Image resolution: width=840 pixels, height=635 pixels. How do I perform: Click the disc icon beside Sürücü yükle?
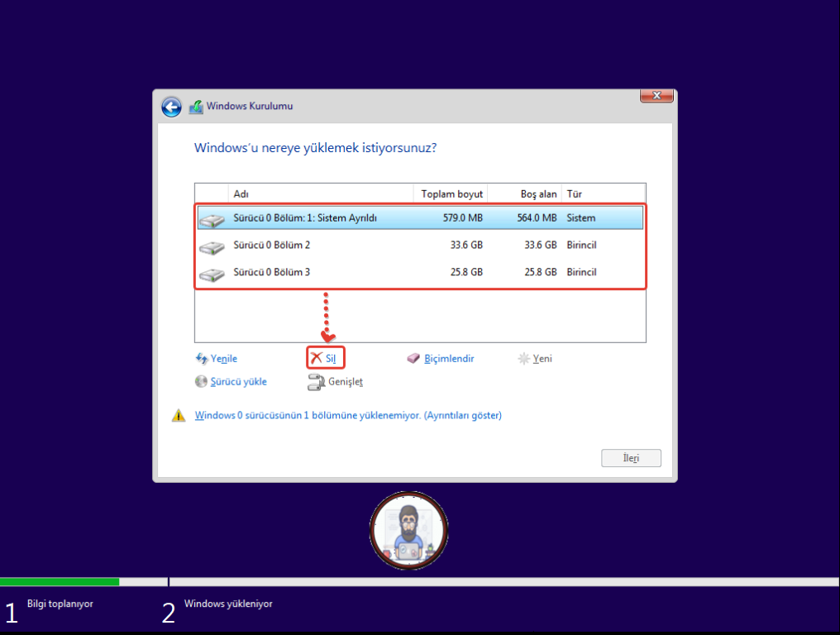(201, 381)
